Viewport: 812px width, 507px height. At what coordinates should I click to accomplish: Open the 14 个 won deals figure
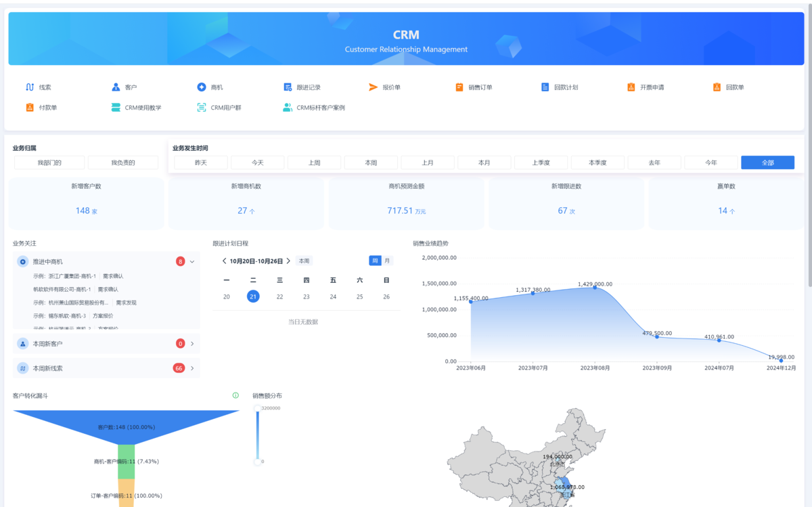click(x=727, y=211)
